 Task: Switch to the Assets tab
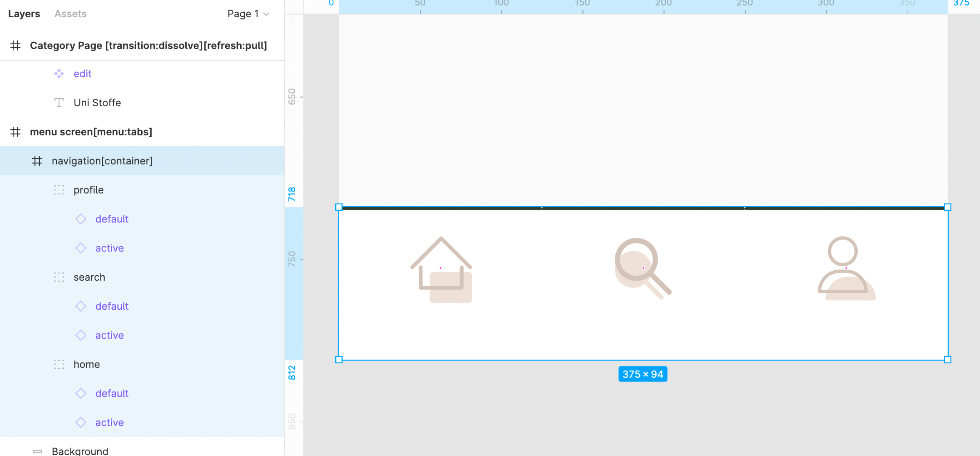[70, 14]
